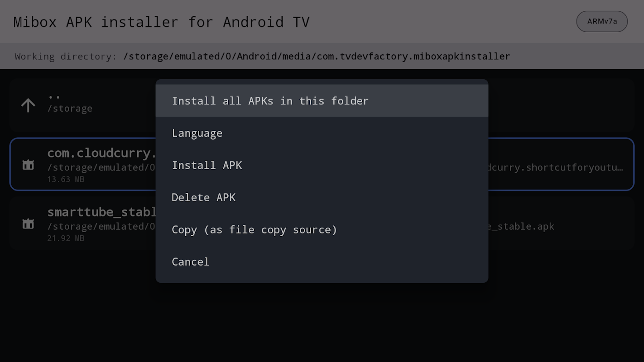This screenshot has height=362, width=644.
Task: Select the com.cloudcurry APK file name
Action: [x=101, y=153]
